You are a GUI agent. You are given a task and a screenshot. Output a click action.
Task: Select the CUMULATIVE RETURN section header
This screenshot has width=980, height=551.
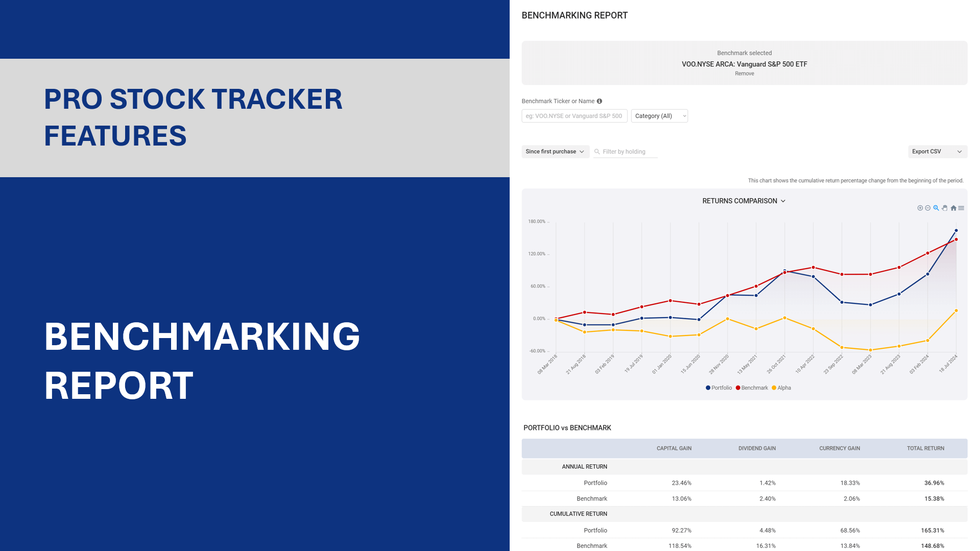point(578,514)
